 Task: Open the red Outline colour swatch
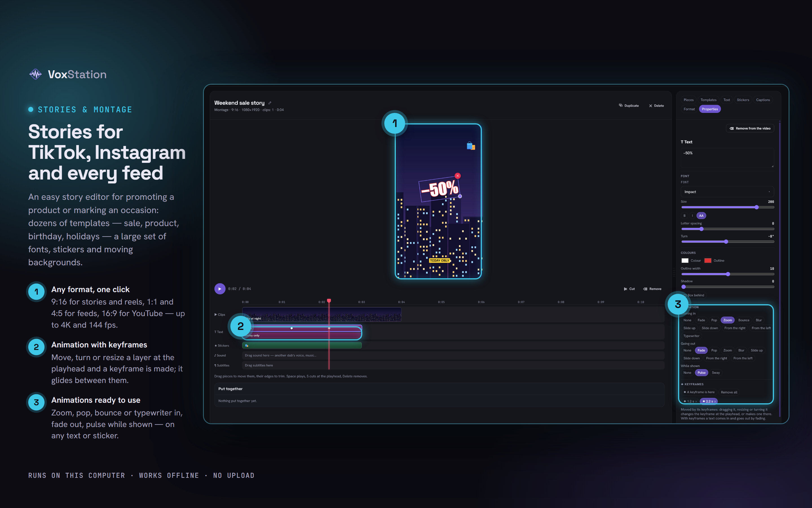click(x=708, y=260)
